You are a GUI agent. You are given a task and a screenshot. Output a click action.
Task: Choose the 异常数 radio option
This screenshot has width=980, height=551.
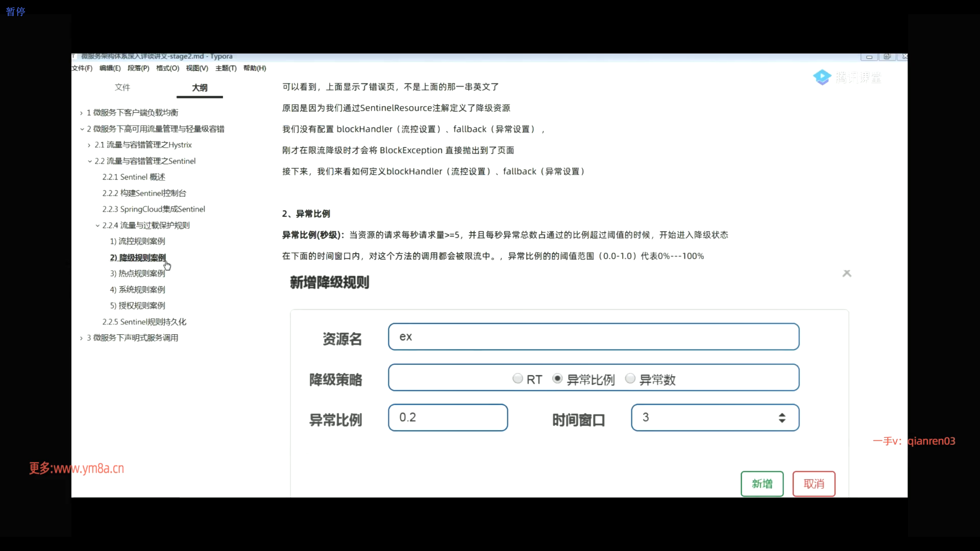630,379
